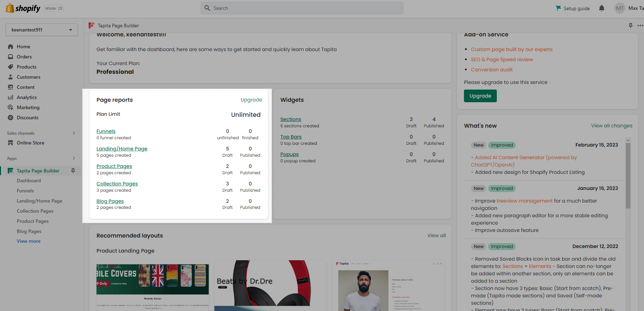The width and height of the screenshot is (644, 311).
Task: Focus the Search field
Action: click(302, 8)
